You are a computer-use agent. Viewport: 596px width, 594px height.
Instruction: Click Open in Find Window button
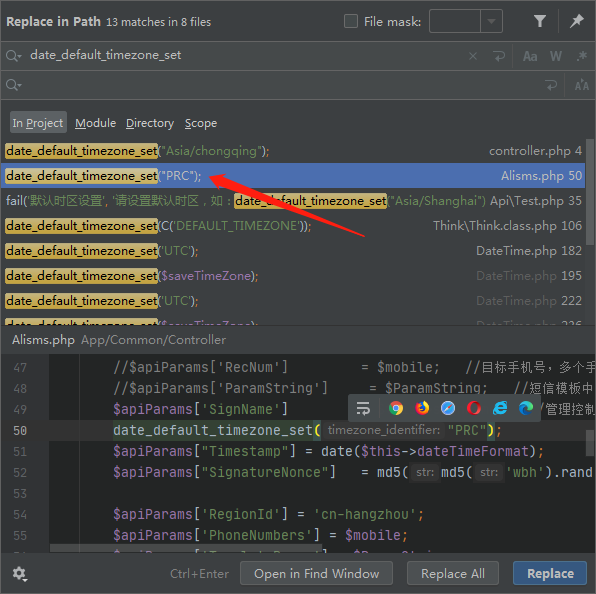316,573
